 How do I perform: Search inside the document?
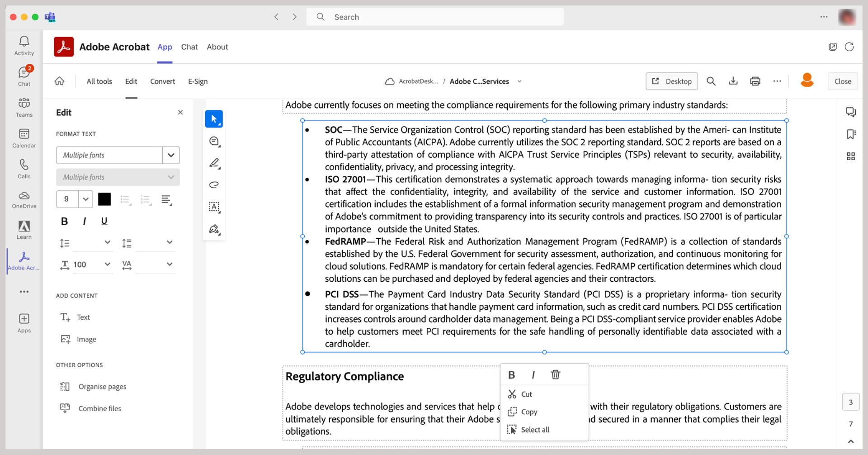pos(711,81)
